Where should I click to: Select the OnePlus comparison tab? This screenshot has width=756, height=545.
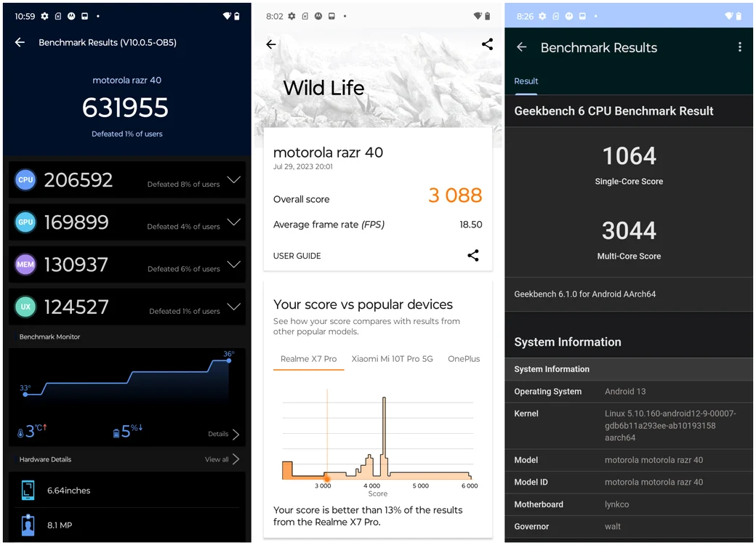tap(464, 359)
